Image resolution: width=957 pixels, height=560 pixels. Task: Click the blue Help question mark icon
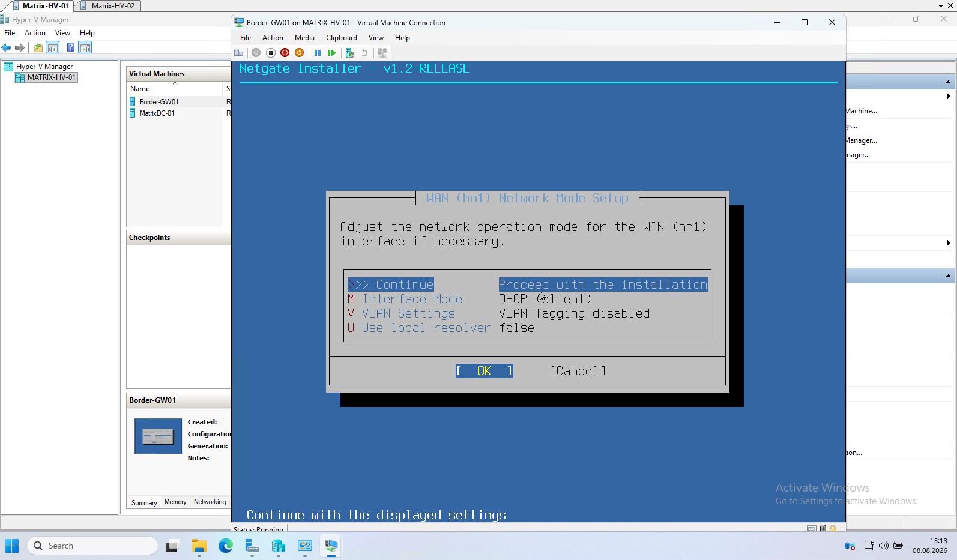pyautogui.click(x=70, y=47)
